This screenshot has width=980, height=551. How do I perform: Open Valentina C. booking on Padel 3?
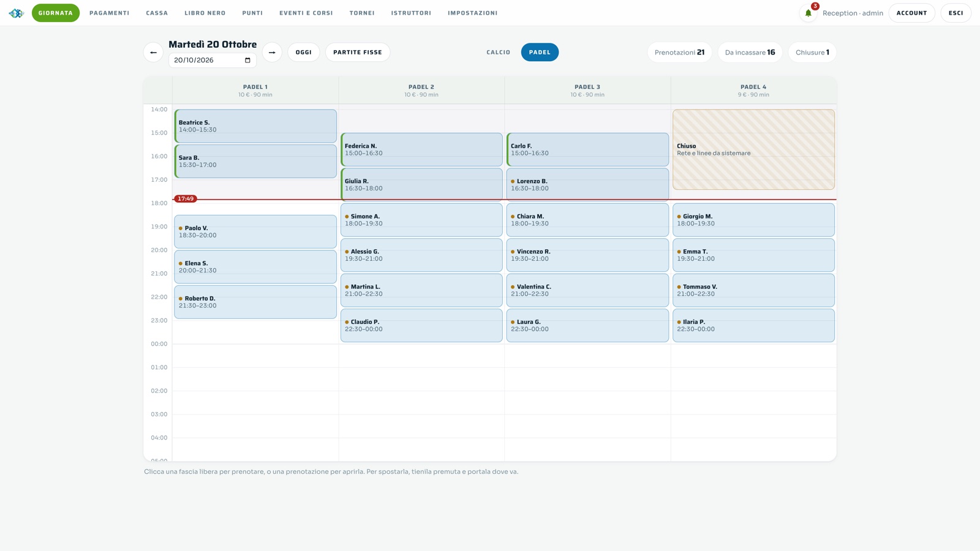coord(587,290)
